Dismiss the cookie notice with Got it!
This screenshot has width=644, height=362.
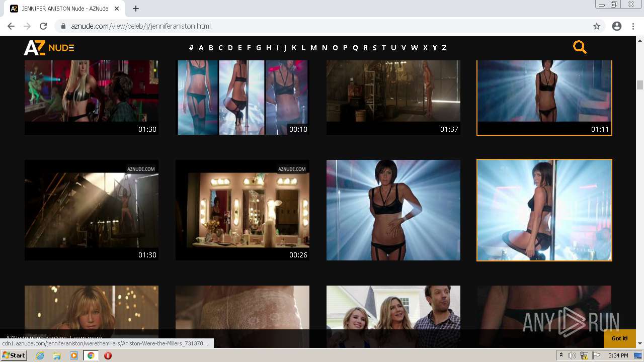(619, 338)
